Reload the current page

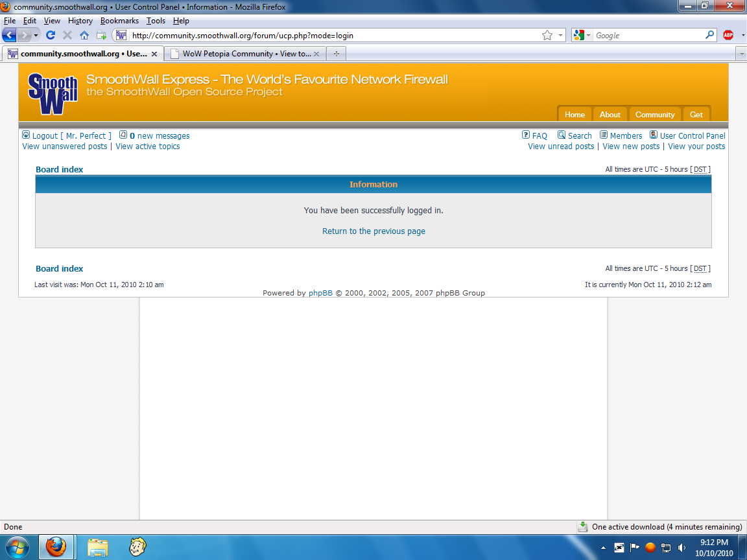tap(51, 35)
